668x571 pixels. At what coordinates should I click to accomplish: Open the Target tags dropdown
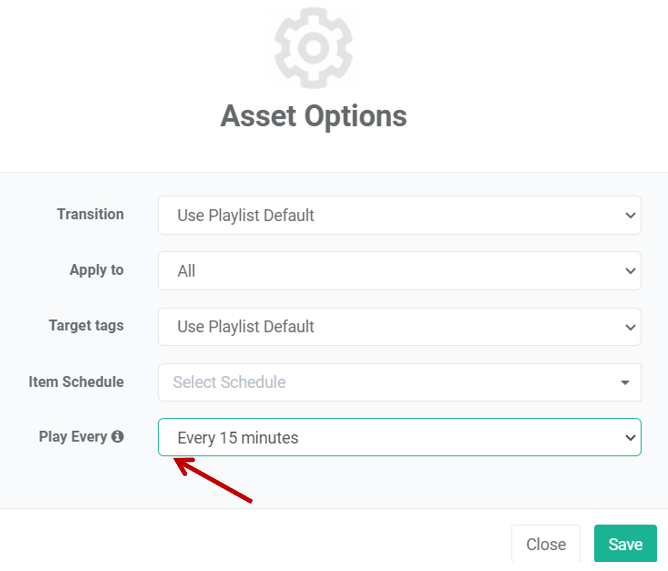click(x=398, y=327)
